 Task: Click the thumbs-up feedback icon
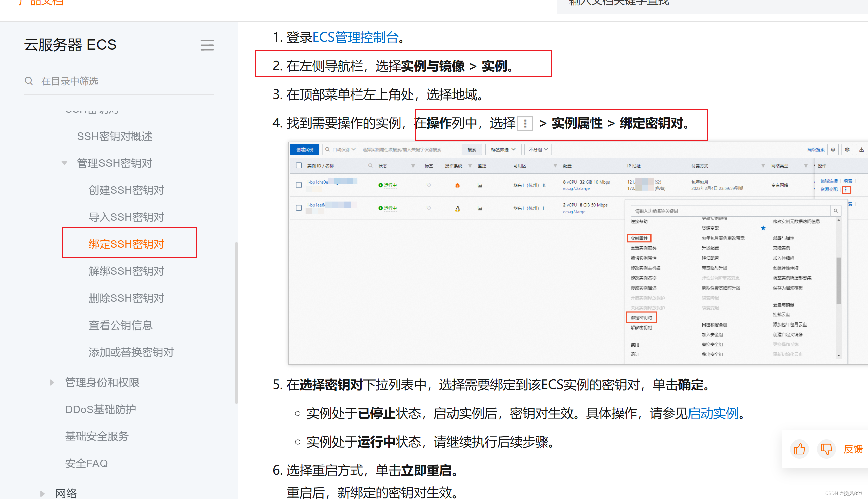(799, 449)
